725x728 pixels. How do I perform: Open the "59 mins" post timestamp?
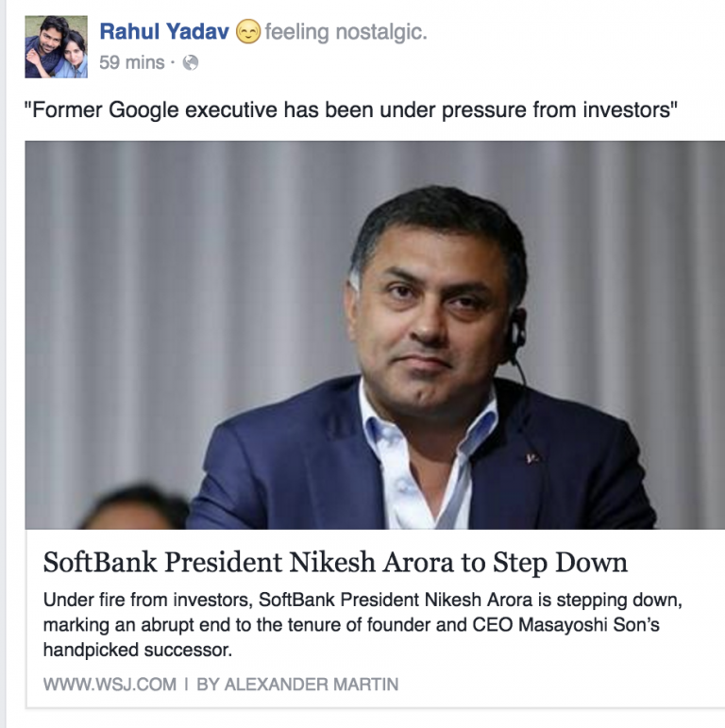pos(132,62)
